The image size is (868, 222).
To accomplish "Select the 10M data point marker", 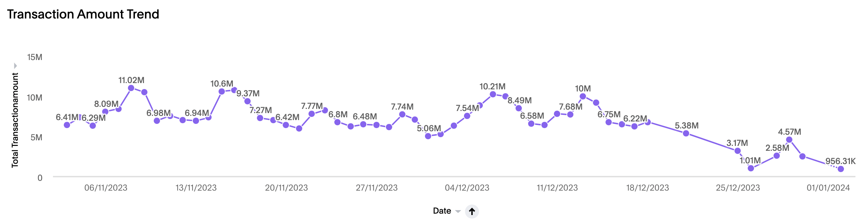I will 583,96.
